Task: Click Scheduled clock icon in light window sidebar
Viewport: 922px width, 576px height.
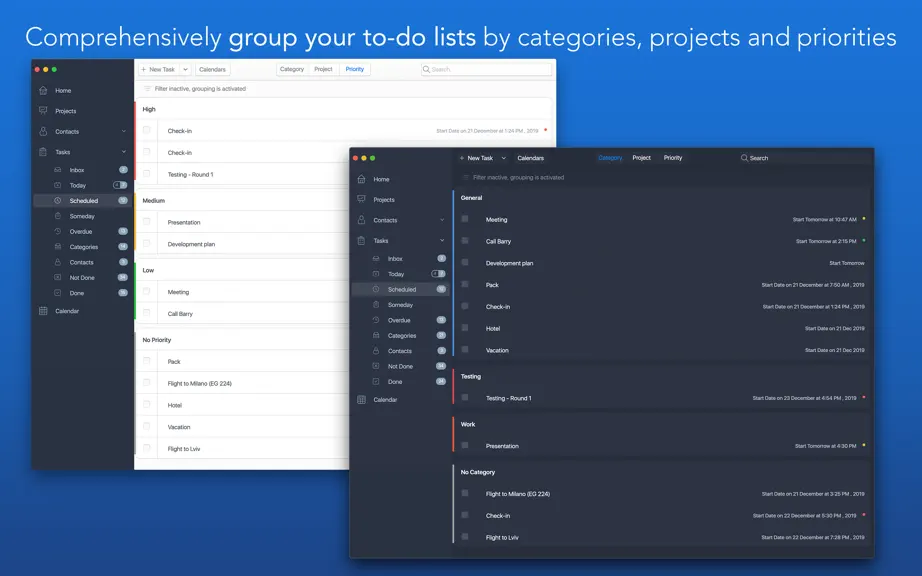Action: pyautogui.click(x=58, y=200)
